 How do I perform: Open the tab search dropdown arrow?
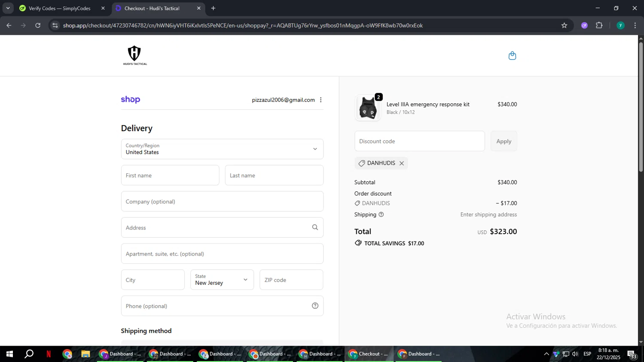(x=8, y=8)
